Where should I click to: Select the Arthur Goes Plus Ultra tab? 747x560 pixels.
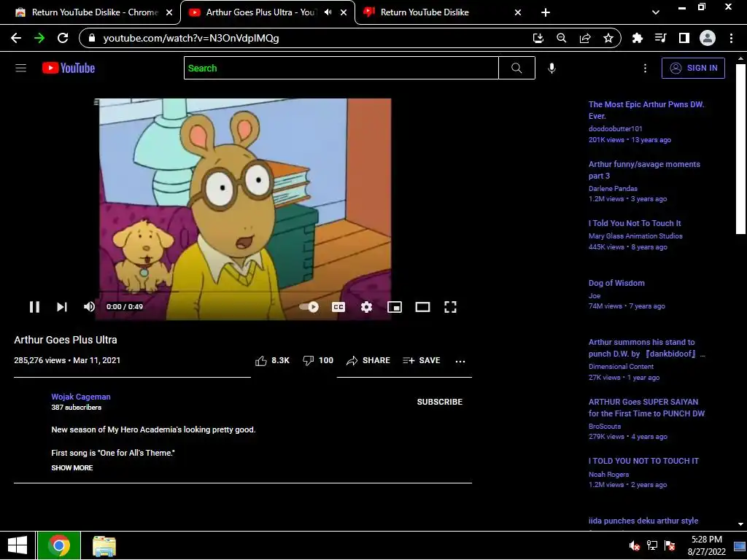point(260,12)
